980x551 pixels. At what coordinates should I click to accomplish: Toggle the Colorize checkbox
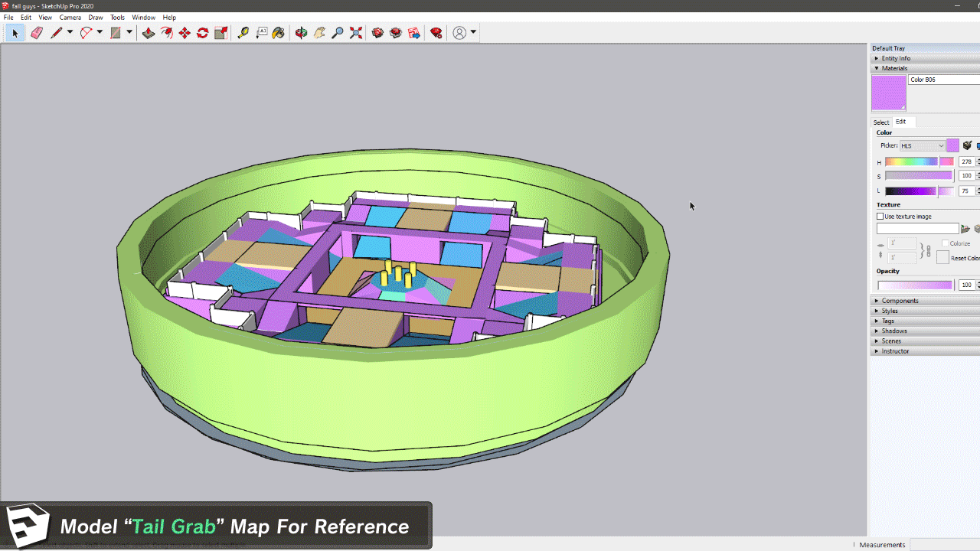coord(946,243)
